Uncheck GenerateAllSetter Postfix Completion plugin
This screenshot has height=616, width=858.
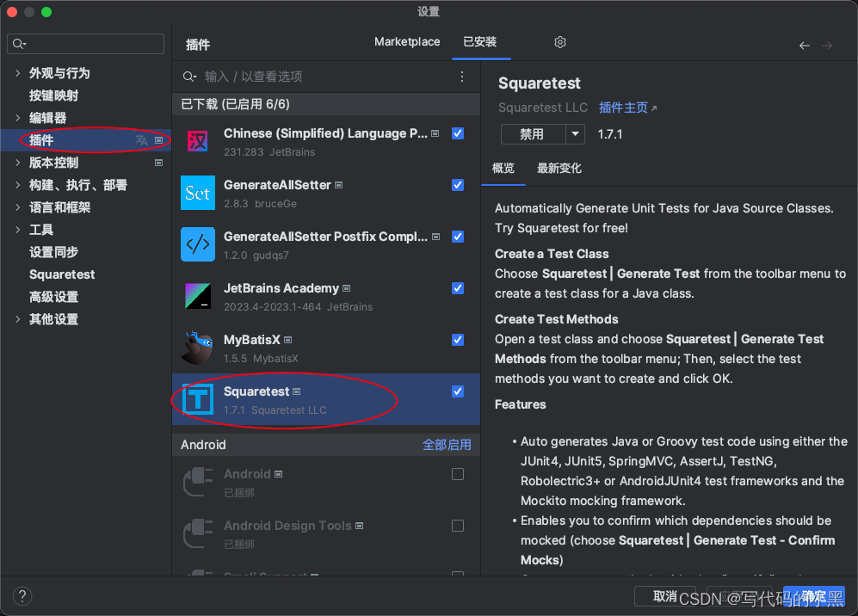click(x=458, y=237)
